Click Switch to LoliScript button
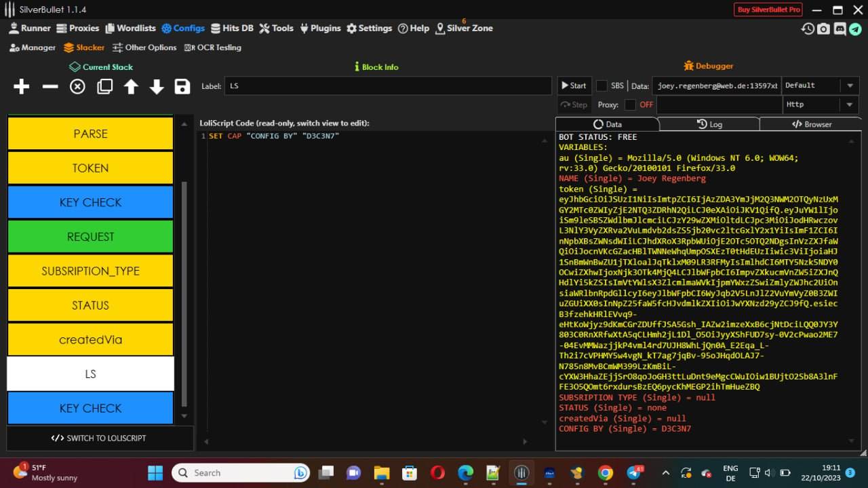Screen dimensions: 868x488 (99, 438)
